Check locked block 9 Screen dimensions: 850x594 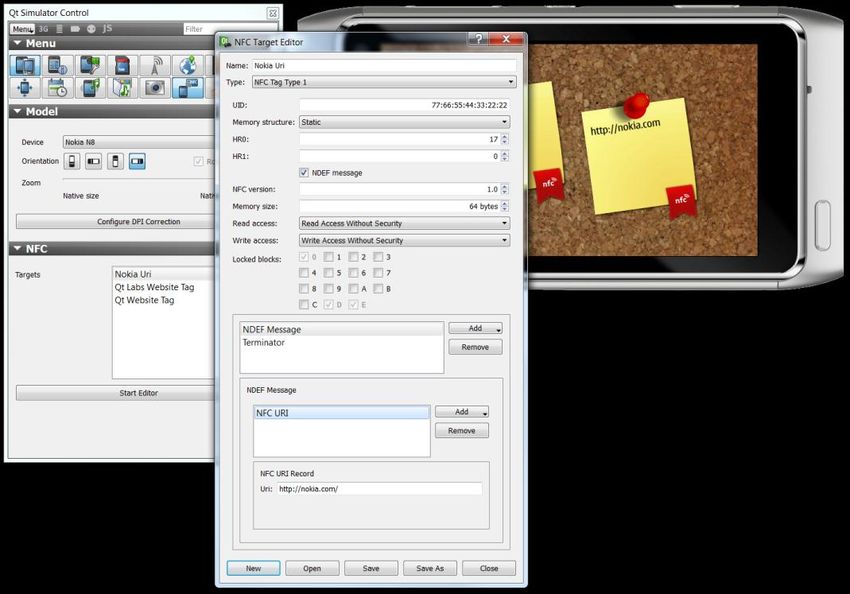pyautogui.click(x=329, y=289)
